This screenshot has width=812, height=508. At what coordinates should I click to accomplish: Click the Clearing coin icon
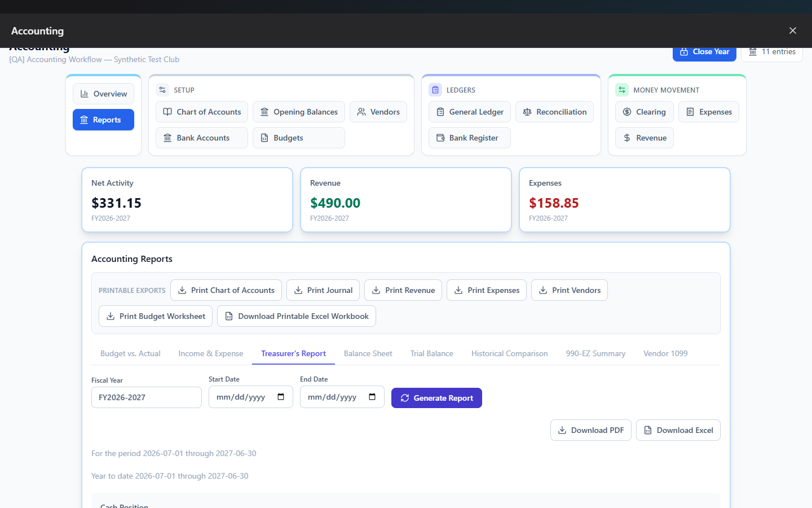[x=627, y=112]
